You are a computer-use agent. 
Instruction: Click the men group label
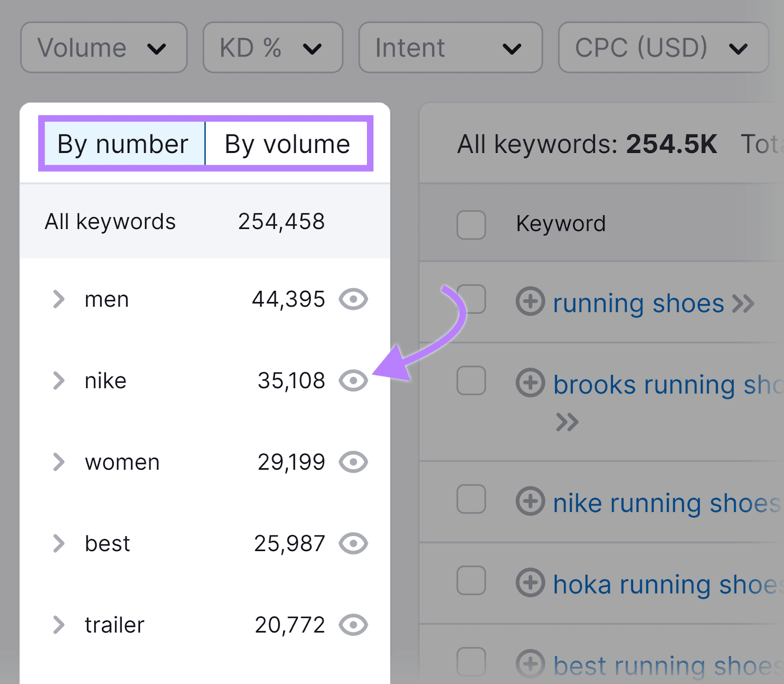click(x=107, y=299)
